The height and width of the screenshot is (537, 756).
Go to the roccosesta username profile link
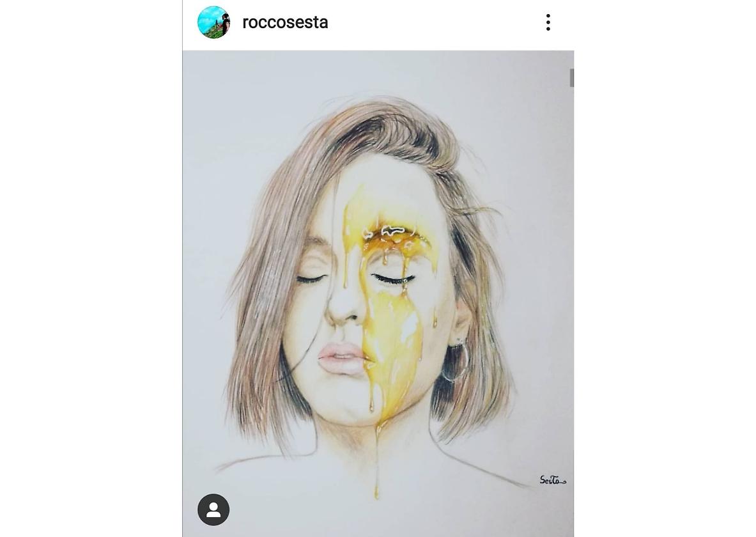[285, 22]
